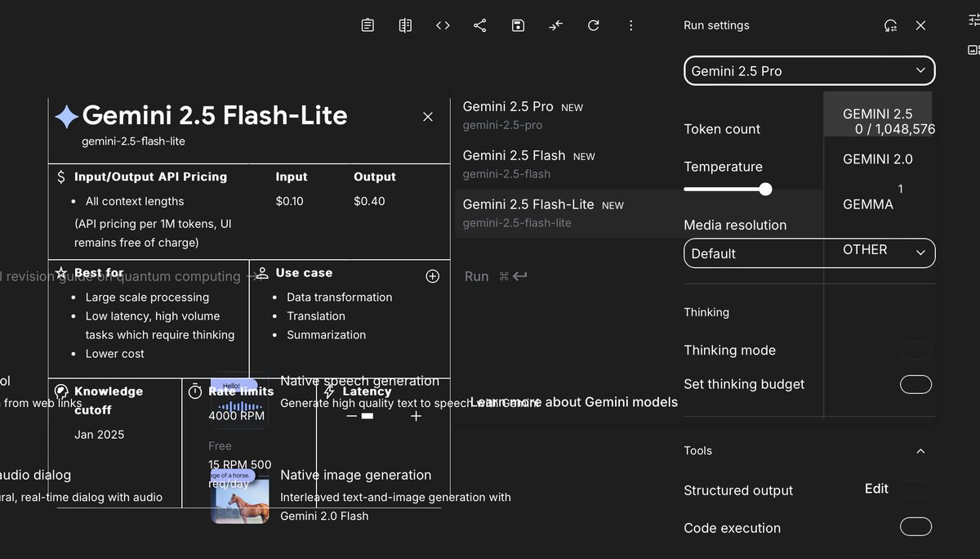Click the token count value 0 / 1,048,576
Screen dimensions: 980x559
[895, 129]
